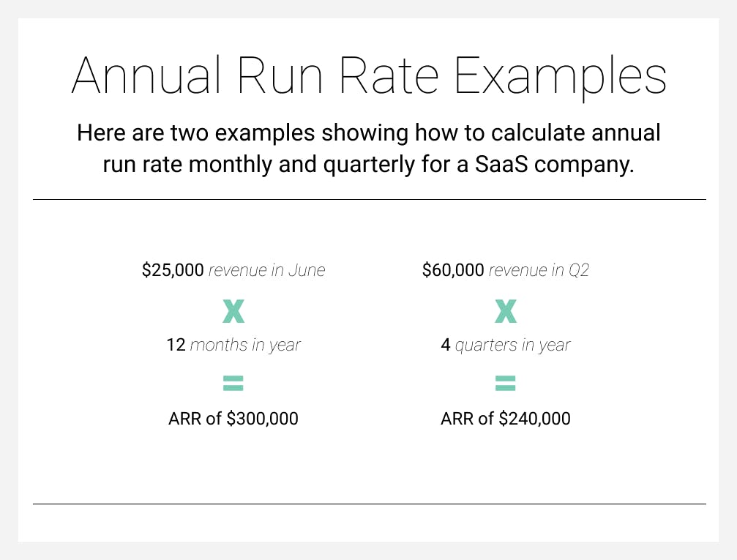The width and height of the screenshot is (737, 560).
Task: Click the "ARR of $240,000" result
Action: point(506,419)
